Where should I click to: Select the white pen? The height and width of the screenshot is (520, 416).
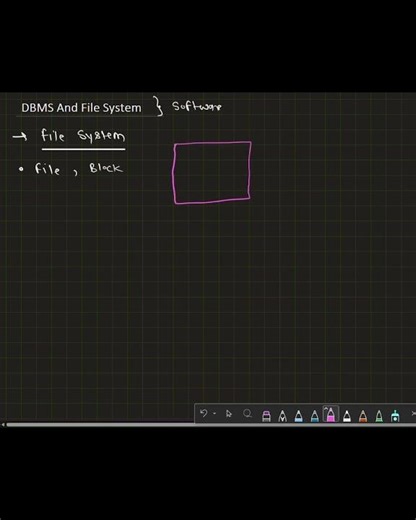(347, 416)
